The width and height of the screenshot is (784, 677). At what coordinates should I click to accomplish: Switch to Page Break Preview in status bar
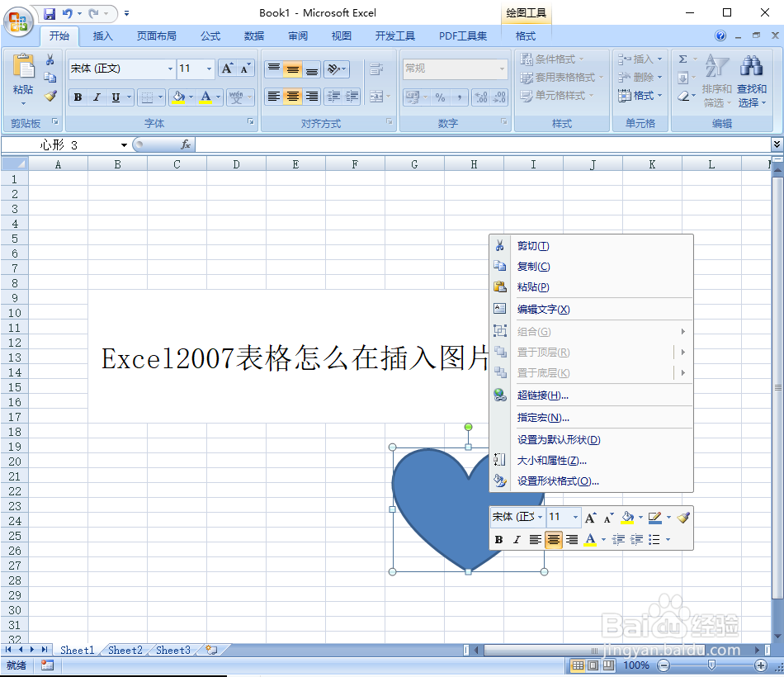(608, 665)
